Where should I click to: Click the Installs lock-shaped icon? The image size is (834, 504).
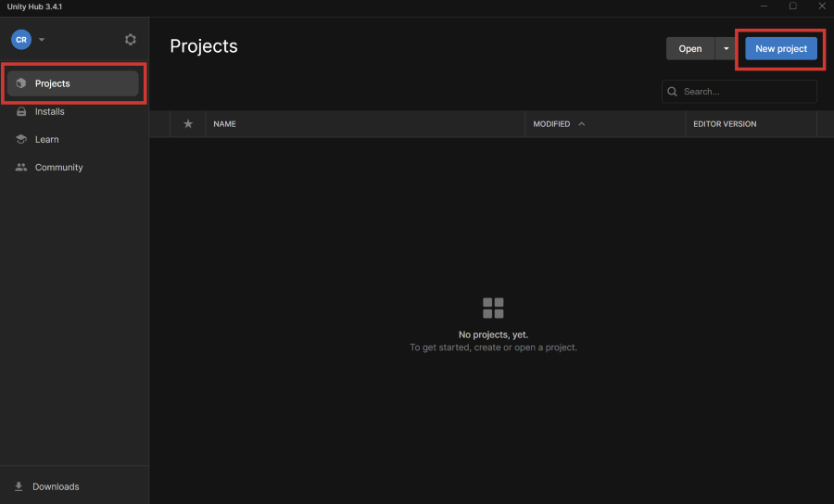(21, 111)
